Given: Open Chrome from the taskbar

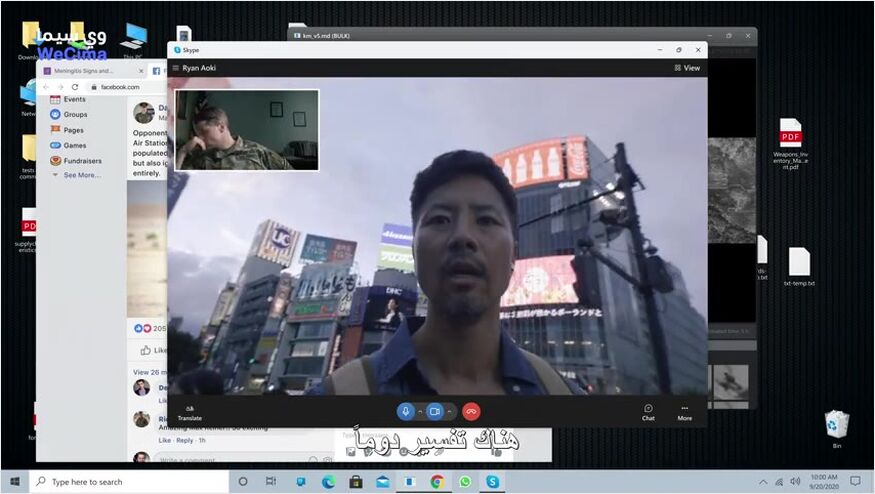Looking at the screenshot, I should point(437,482).
